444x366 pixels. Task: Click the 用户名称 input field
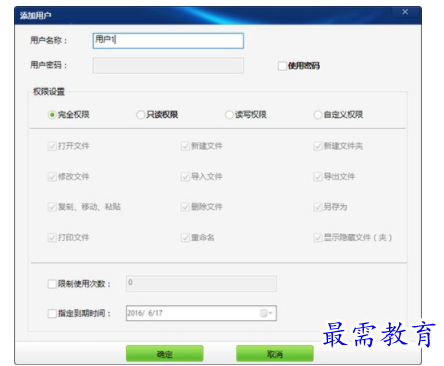(x=168, y=41)
